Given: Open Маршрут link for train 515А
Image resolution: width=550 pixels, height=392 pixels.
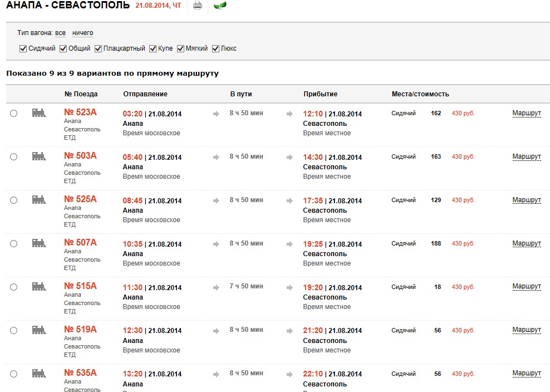Looking at the screenshot, I should [x=527, y=286].
